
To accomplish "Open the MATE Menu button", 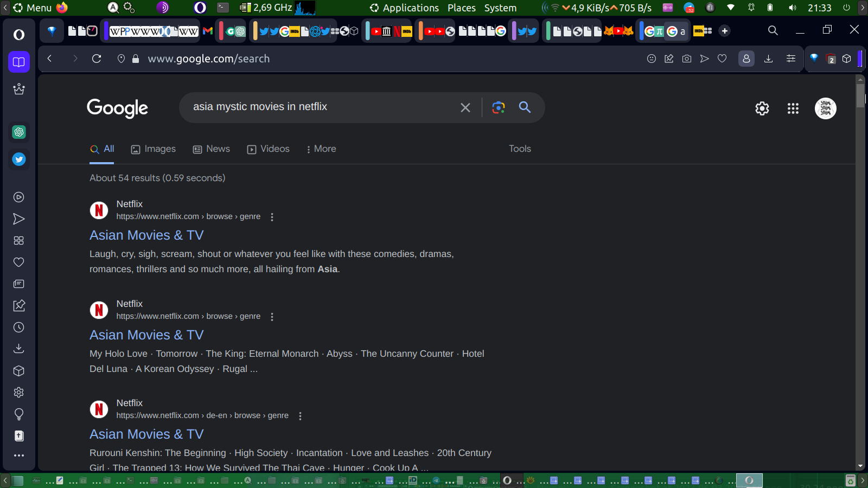I will [33, 8].
